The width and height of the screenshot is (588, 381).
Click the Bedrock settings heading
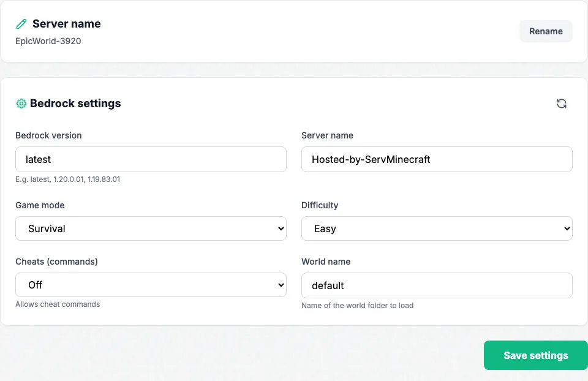coord(75,104)
